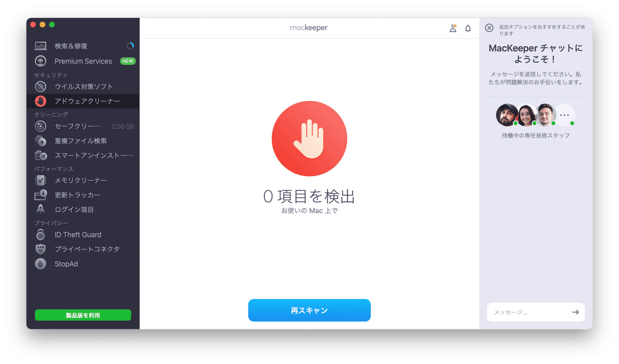Click the red アドウェアクリーナー hand icon in sidebar
This screenshot has height=364, width=619.
[41, 101]
